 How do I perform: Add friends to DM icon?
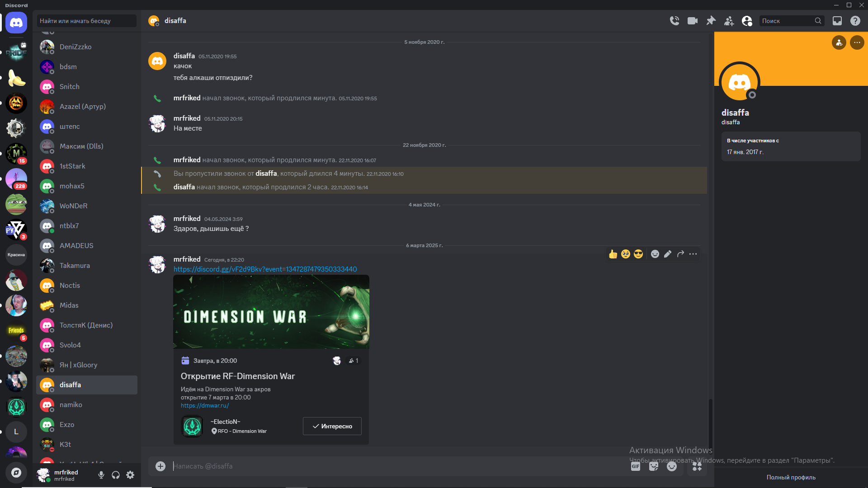729,21
